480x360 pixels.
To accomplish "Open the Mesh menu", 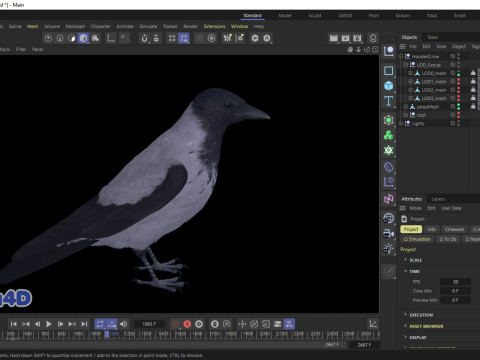I will 33,26.
